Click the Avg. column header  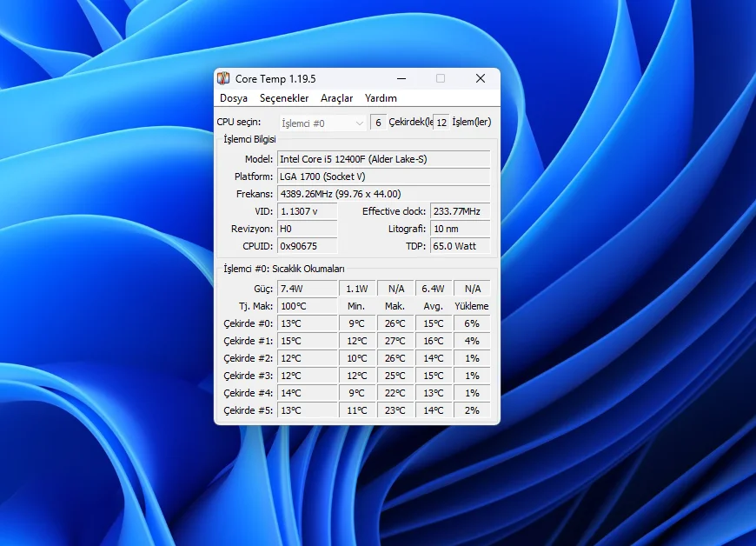pos(433,306)
